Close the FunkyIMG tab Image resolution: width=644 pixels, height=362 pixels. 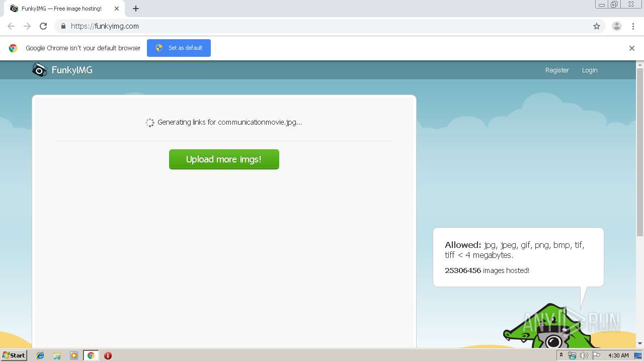116,9
